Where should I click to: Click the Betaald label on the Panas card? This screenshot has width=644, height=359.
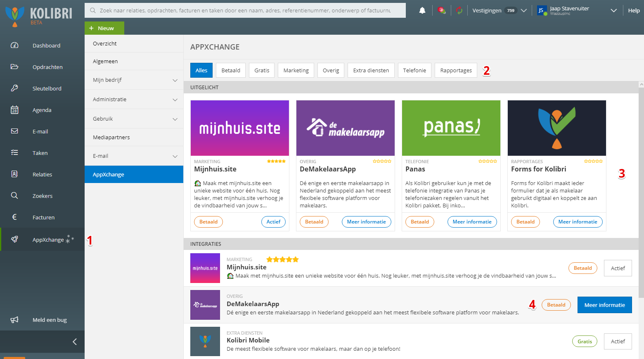point(420,222)
